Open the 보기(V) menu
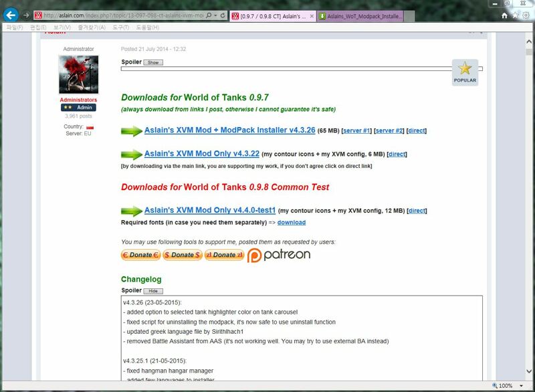 coord(62,27)
